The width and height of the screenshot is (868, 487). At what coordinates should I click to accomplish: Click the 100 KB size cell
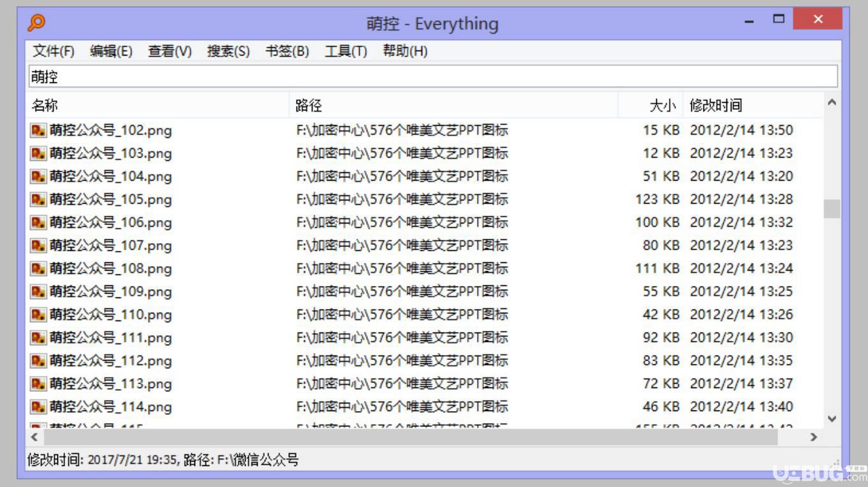(x=658, y=223)
